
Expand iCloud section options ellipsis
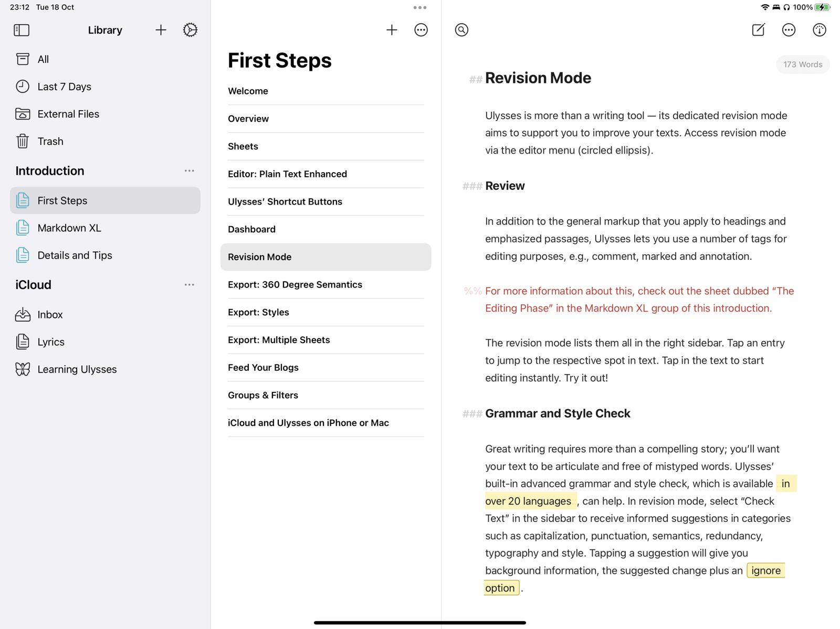point(190,285)
